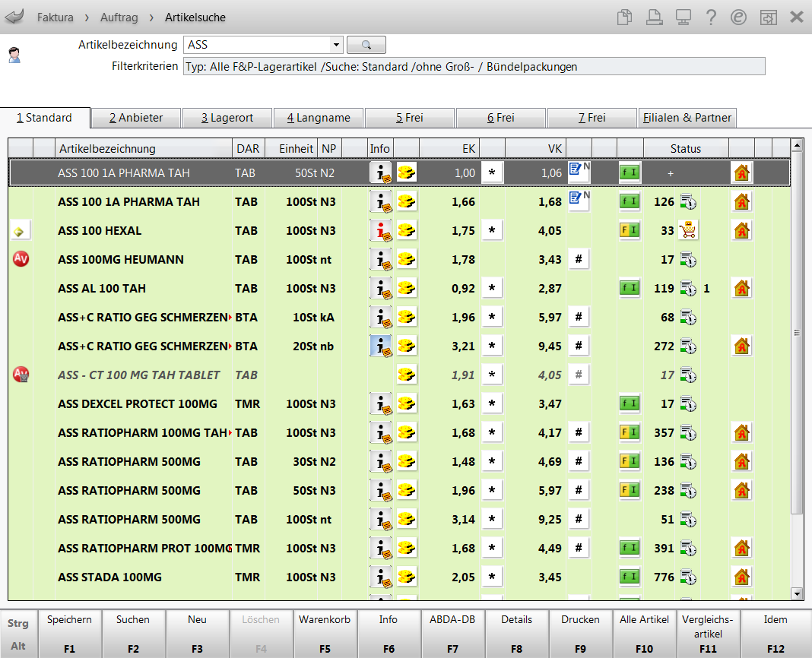This screenshot has width=812, height=658.
Task: Click clock list icon in ASS 100MG HEUMANN row
Action: (x=688, y=259)
